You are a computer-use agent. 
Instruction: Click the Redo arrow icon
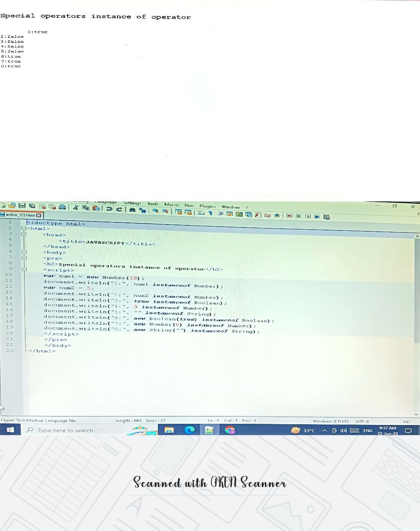tap(119, 209)
